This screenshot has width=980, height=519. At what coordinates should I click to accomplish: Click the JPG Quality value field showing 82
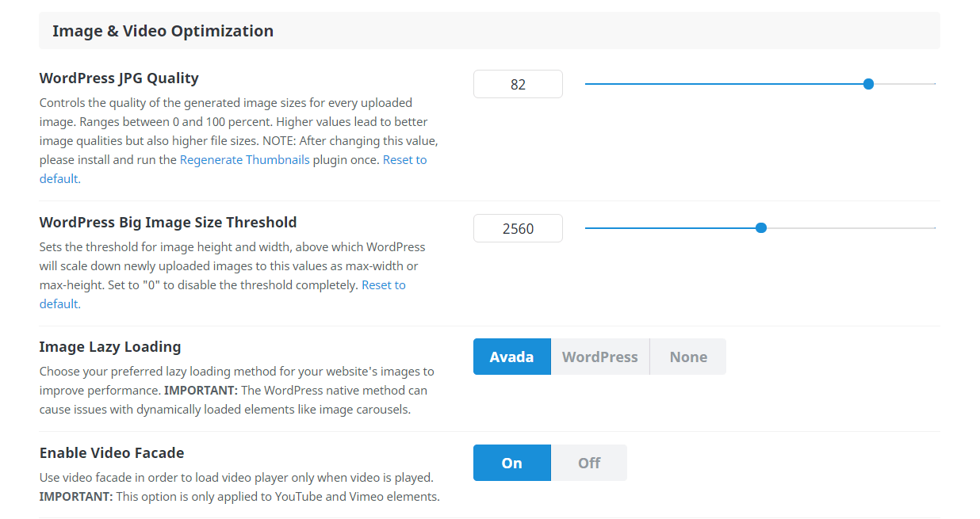[518, 84]
